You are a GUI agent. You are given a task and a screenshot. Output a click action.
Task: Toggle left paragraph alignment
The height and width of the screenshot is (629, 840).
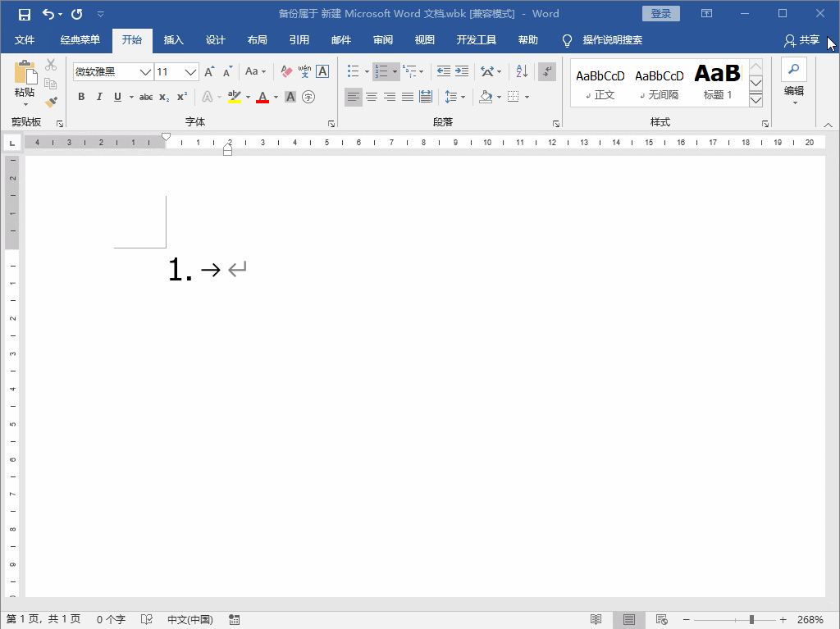[354, 97]
